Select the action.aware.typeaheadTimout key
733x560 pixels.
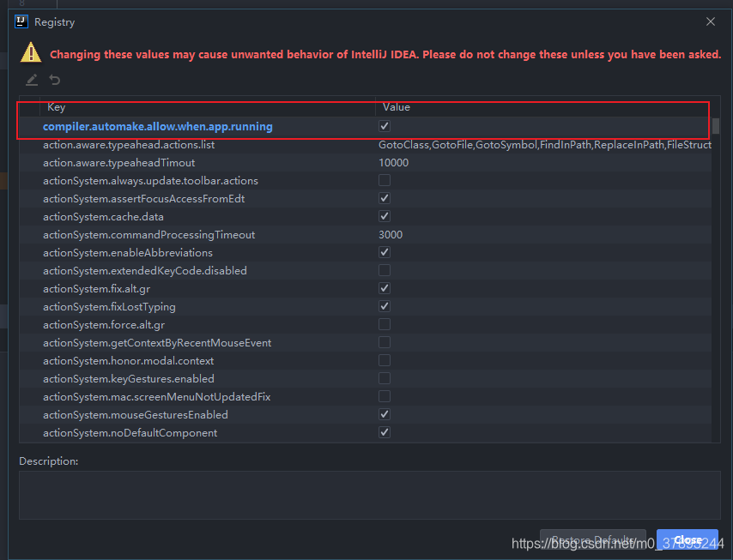coord(118,163)
